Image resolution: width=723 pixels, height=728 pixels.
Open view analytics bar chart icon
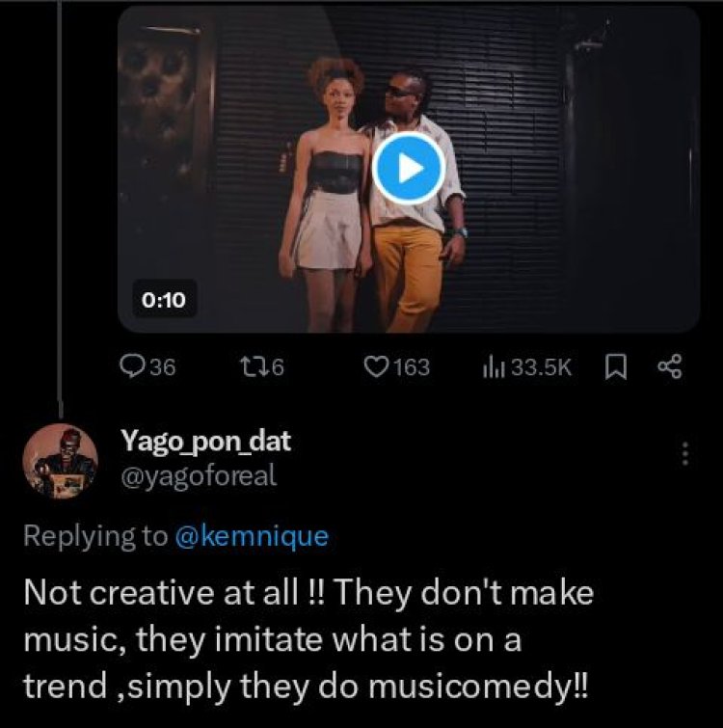pyautogui.click(x=493, y=366)
